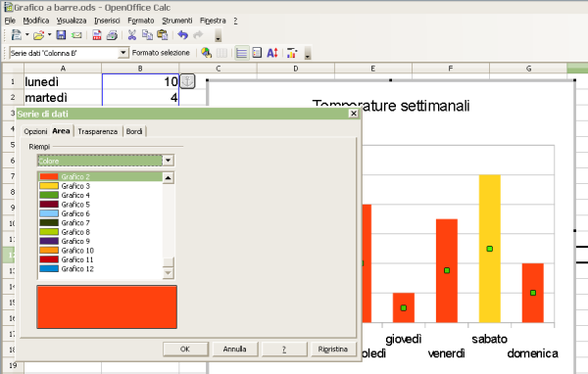Cut selection with scissors icon
588x374 pixels.
pyautogui.click(x=131, y=35)
